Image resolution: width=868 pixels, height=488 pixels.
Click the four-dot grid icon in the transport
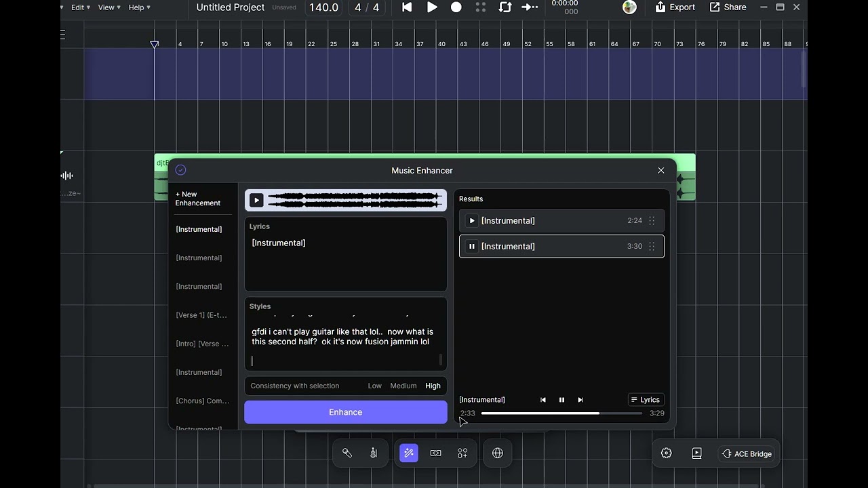pyautogui.click(x=481, y=7)
